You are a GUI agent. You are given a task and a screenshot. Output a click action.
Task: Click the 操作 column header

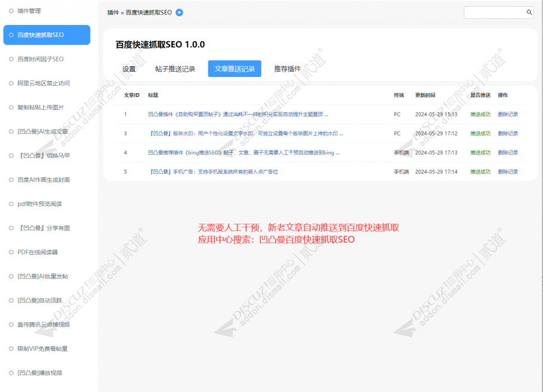(503, 95)
